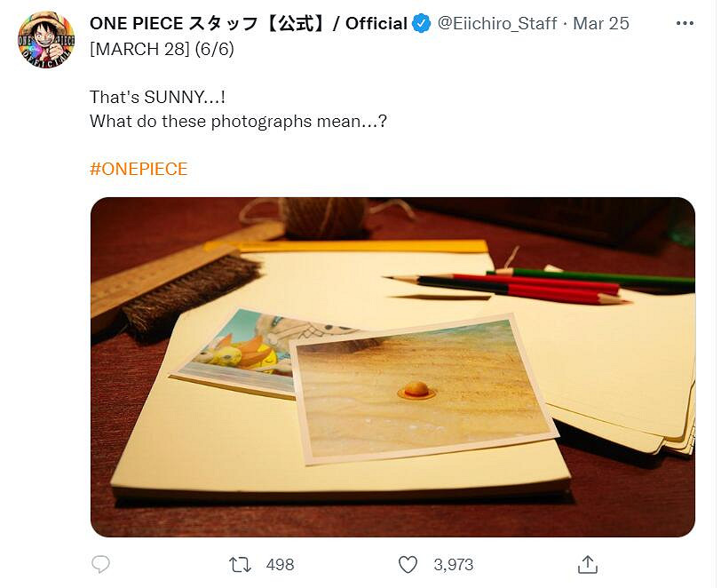View the retweet count of 498
The image size is (721, 588).
click(280, 565)
